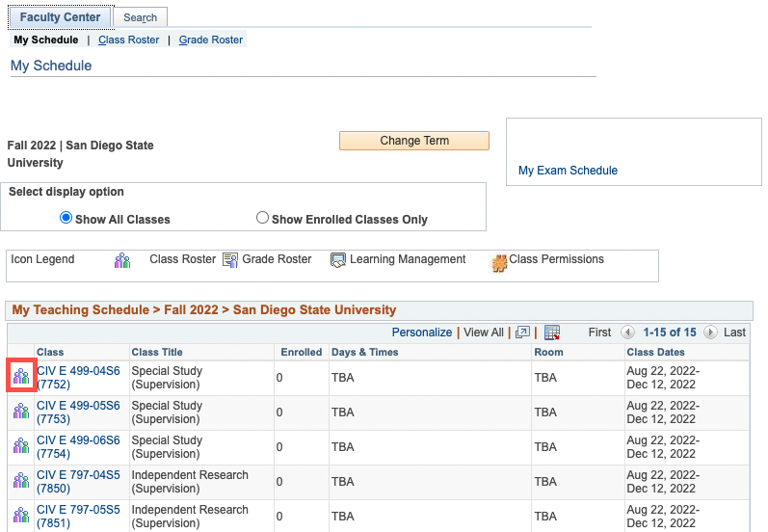Show previous rows arrow

[x=627, y=332]
